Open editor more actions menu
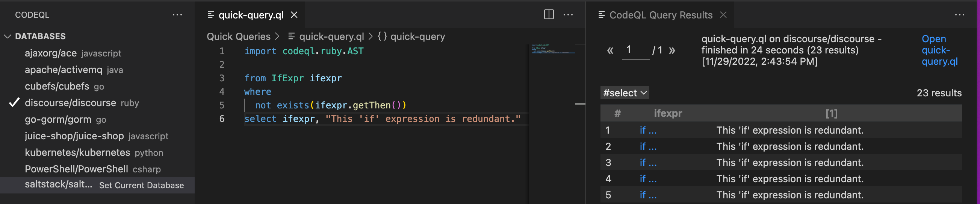The image size is (980, 204). (568, 14)
